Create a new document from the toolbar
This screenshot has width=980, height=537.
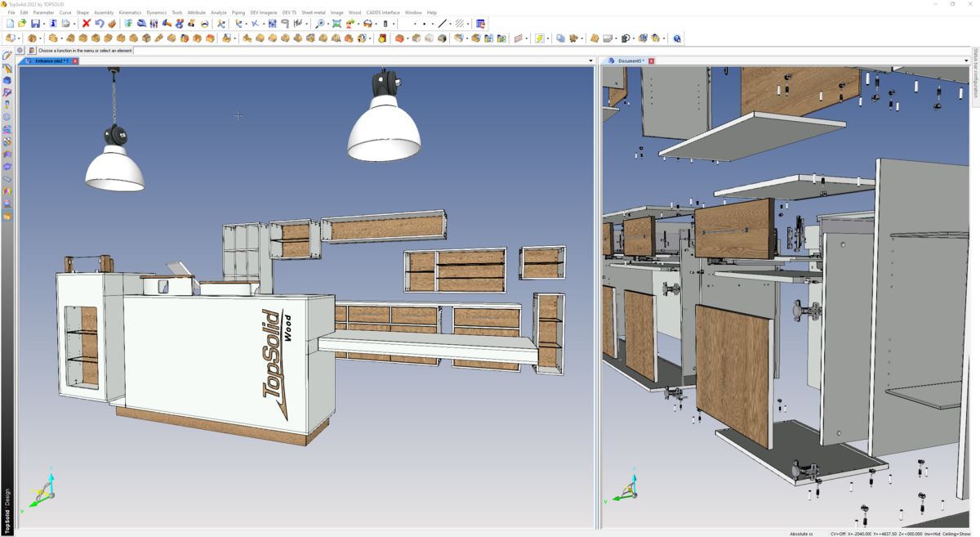tap(10, 24)
